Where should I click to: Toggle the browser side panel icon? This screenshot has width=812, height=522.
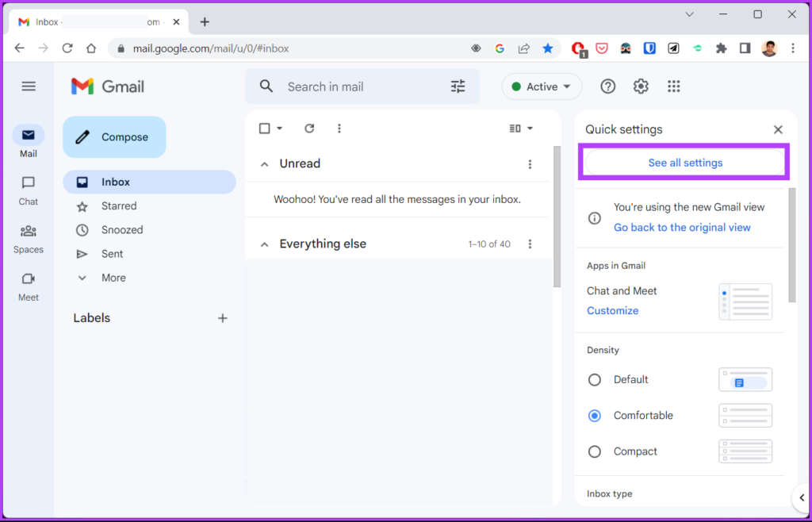click(745, 48)
